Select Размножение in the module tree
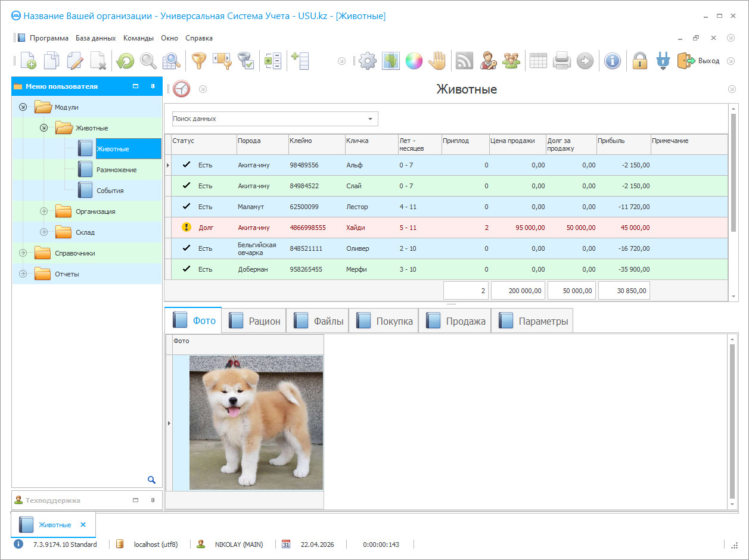 [116, 170]
